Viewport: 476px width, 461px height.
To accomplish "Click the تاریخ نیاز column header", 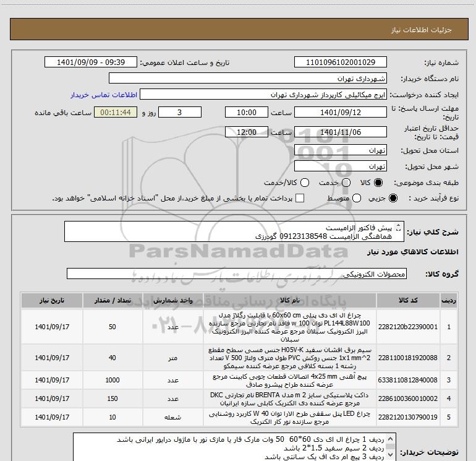I will (51, 300).
